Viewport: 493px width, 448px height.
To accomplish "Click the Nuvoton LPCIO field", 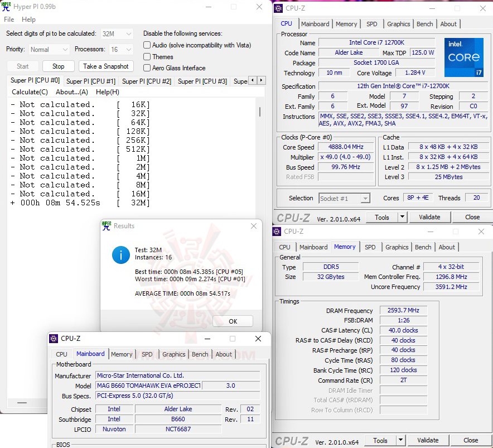I will 114,429.
